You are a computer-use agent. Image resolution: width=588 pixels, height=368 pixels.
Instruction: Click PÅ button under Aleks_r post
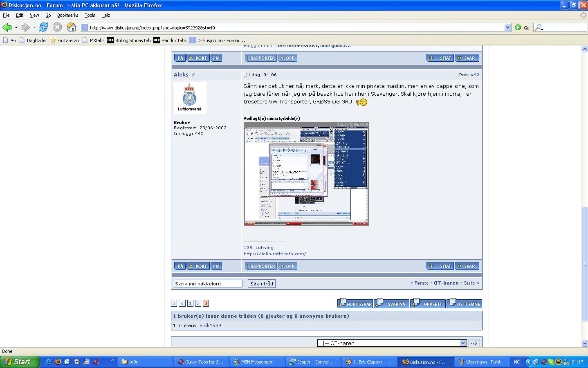[x=180, y=266]
